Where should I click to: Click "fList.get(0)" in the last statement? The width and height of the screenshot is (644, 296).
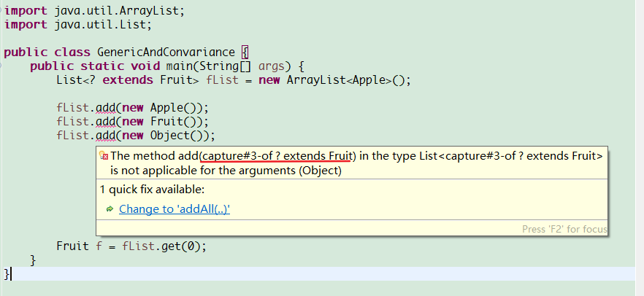tap(162, 246)
